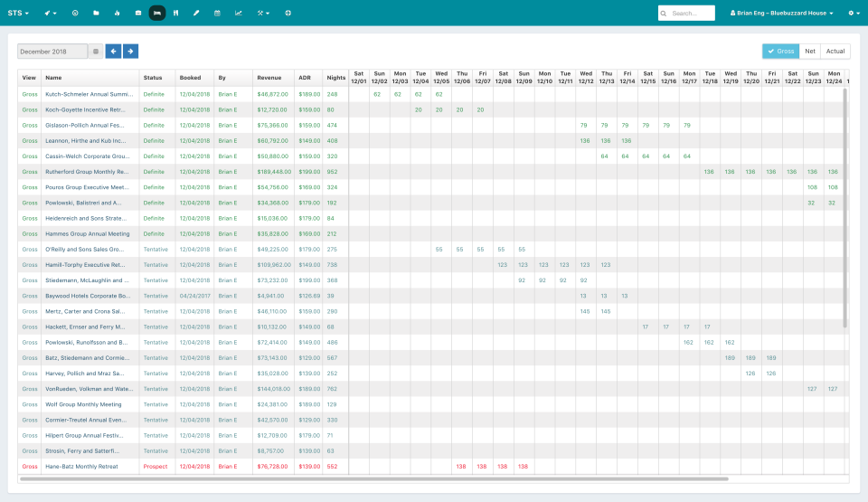Viewport: 868px width, 502px height.
Task: Open the dashboard gauge icon
Action: pyautogui.click(x=75, y=13)
